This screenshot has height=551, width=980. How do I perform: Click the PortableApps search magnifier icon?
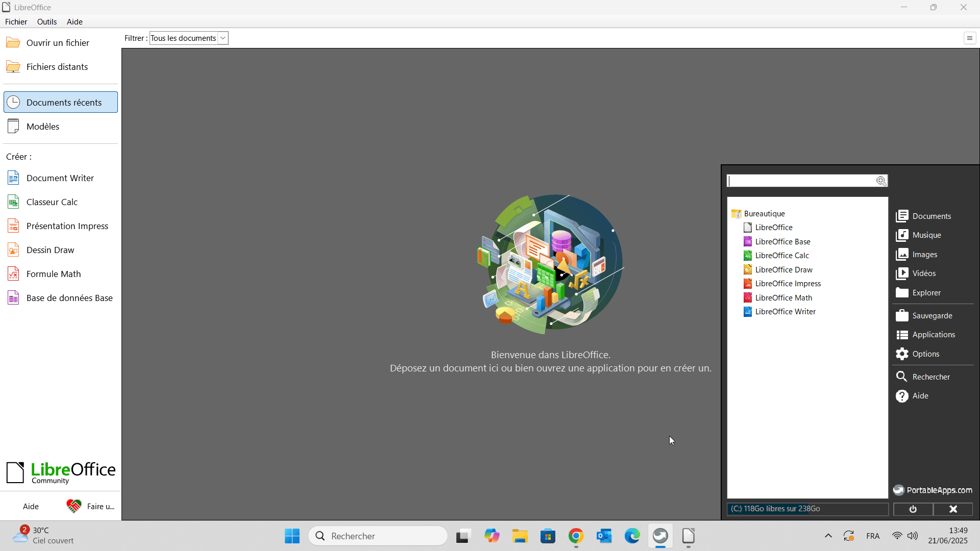click(x=881, y=181)
